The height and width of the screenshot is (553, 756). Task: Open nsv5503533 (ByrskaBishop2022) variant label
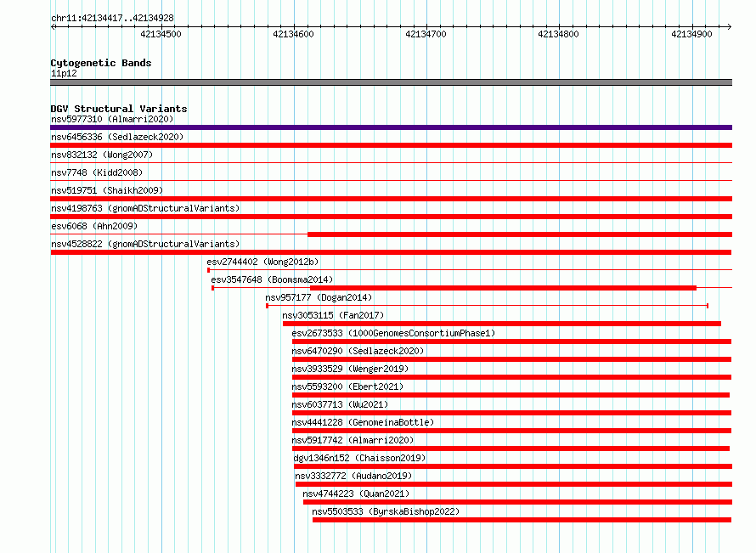click(386, 511)
